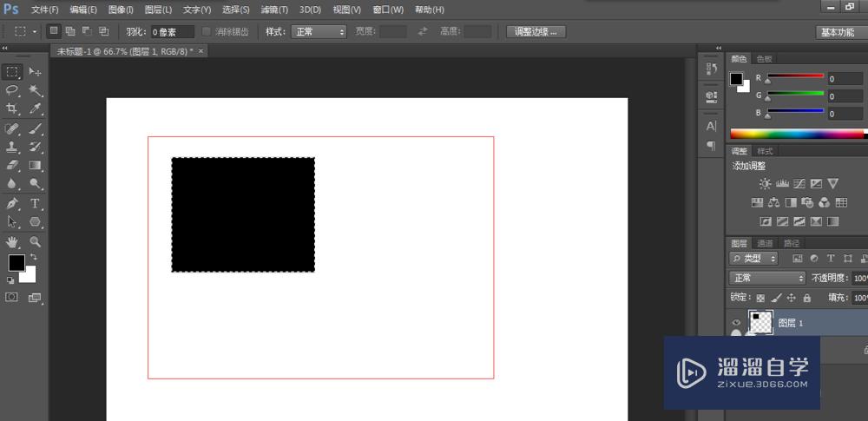Image resolution: width=868 pixels, height=421 pixels.
Task: Add a Brightness/Contrast adjustment
Action: coord(765,183)
